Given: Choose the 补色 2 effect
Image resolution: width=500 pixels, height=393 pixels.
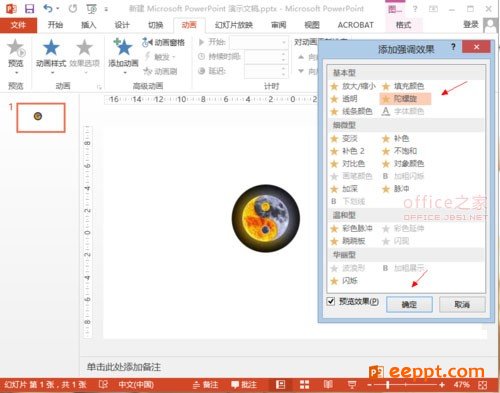Looking at the screenshot, I should click(x=347, y=151).
